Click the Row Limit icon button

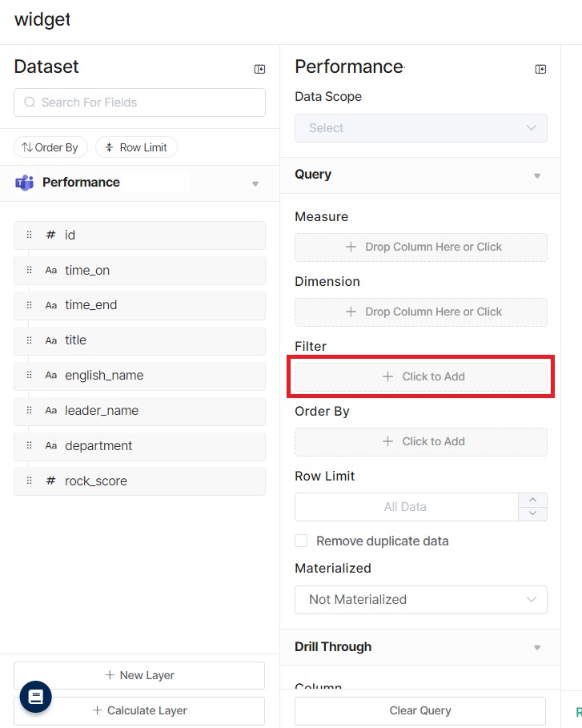[x=136, y=147]
